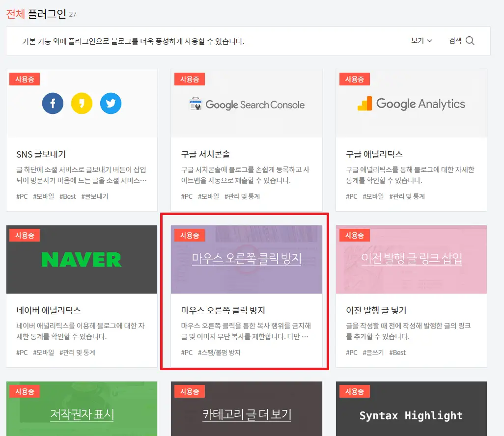
Task: Click #글보내기 tag
Action: (95, 196)
